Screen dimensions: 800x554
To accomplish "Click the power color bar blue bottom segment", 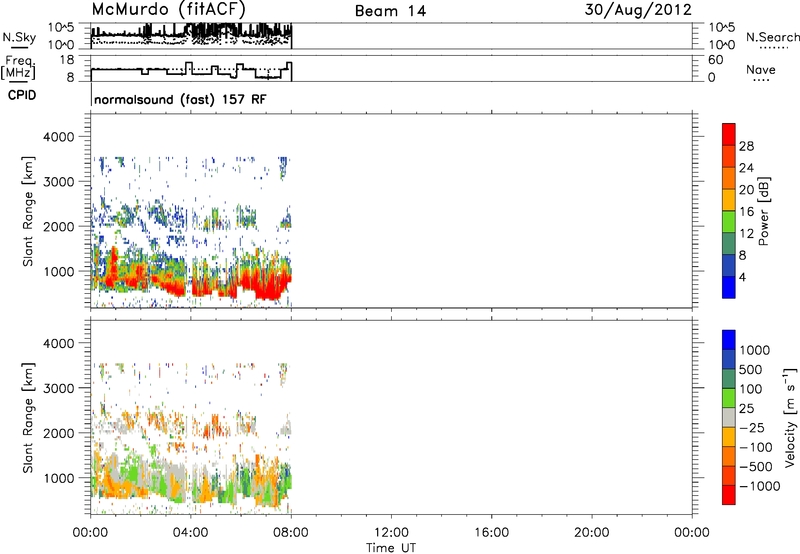I will 729,287.
